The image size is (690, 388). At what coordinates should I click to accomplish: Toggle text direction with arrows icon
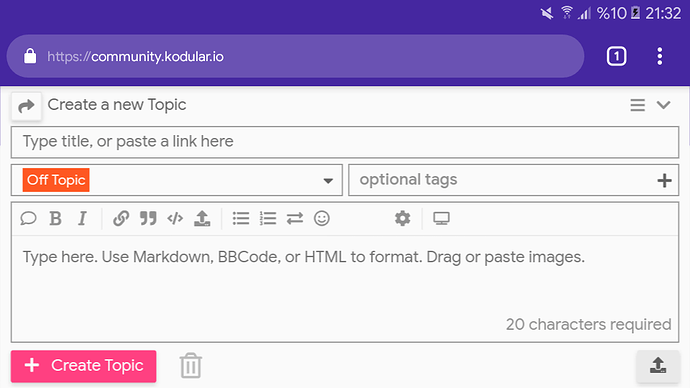(x=295, y=218)
